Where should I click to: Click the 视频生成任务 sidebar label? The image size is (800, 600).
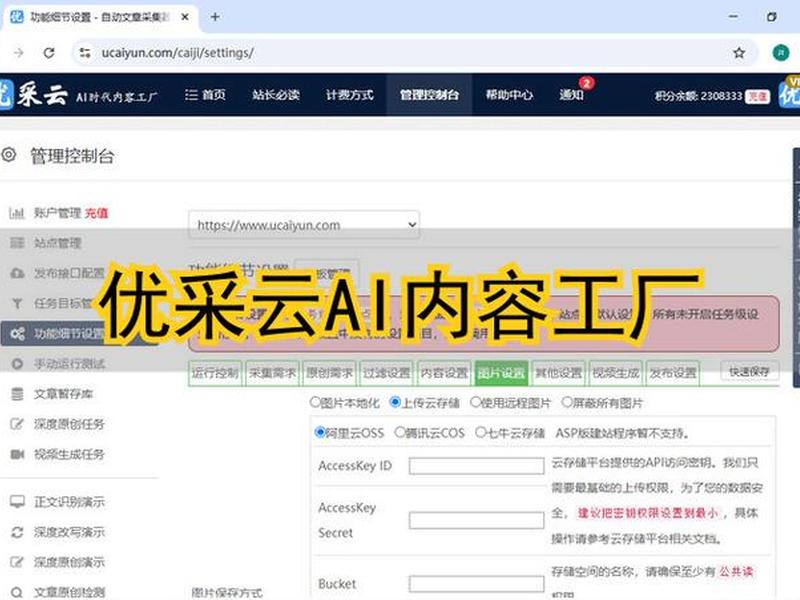(69, 454)
